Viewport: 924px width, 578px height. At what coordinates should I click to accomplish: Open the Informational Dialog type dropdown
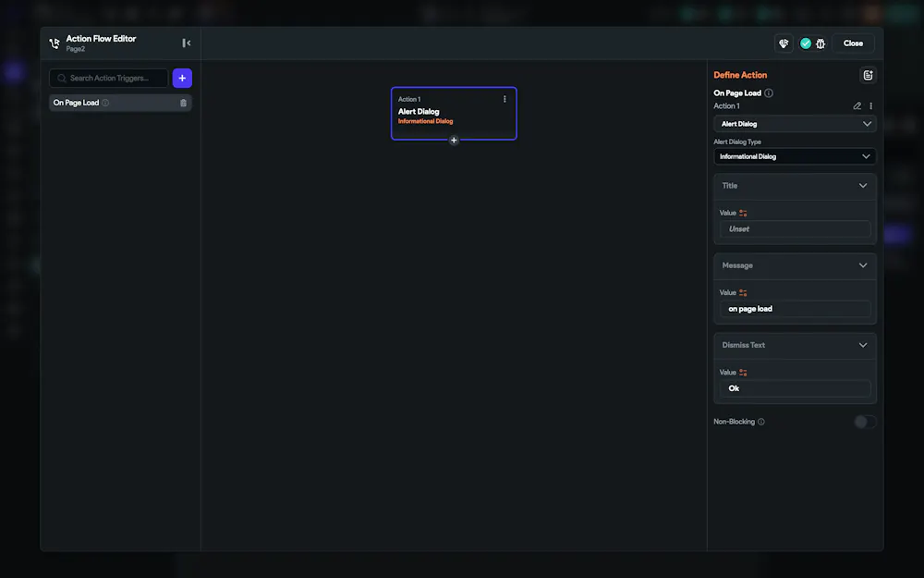tap(795, 156)
